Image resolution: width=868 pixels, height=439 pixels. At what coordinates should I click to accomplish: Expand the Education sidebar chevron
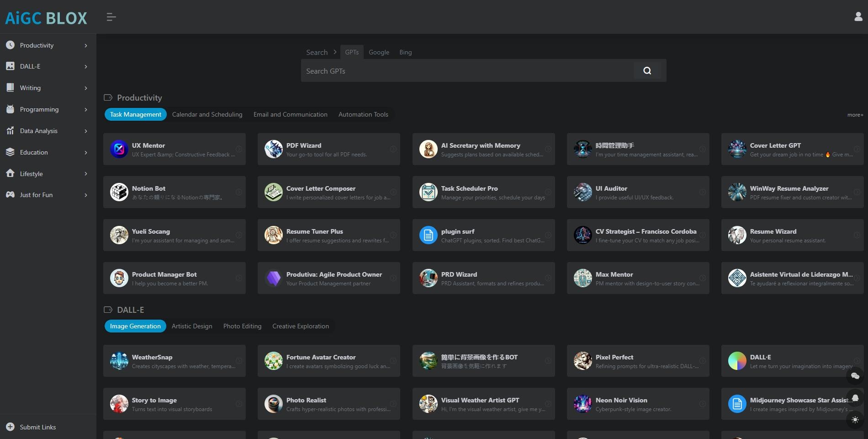click(86, 152)
